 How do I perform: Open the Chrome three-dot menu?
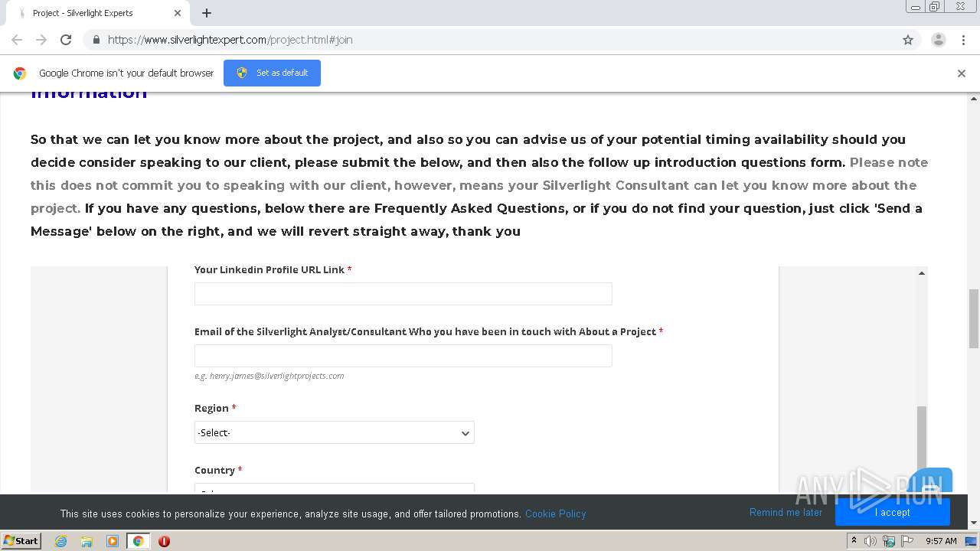coord(964,40)
